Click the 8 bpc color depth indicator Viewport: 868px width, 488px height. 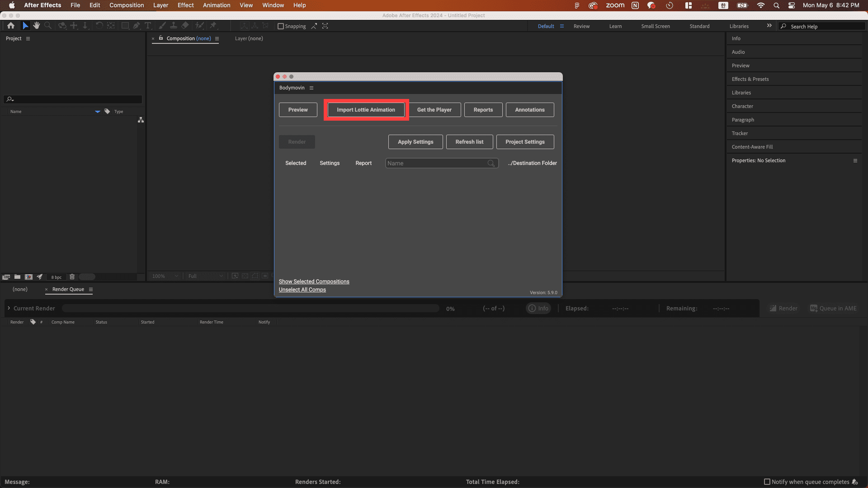coord(56,277)
